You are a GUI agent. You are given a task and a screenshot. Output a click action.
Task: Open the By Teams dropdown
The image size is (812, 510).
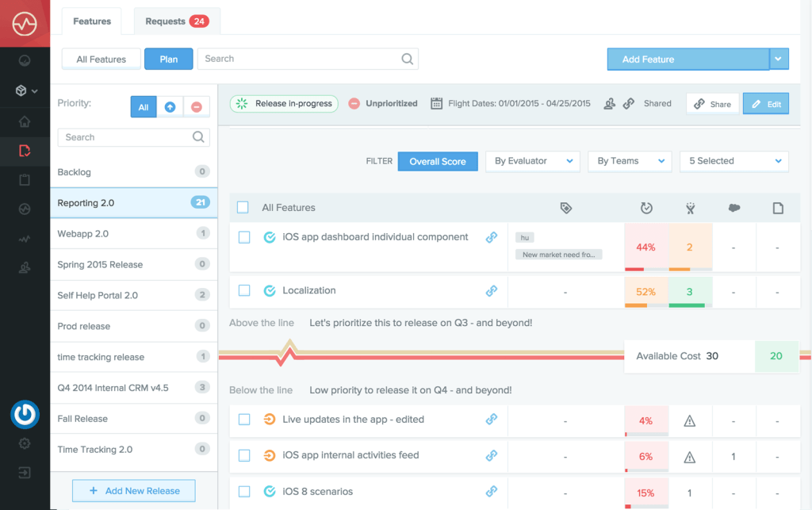click(630, 161)
